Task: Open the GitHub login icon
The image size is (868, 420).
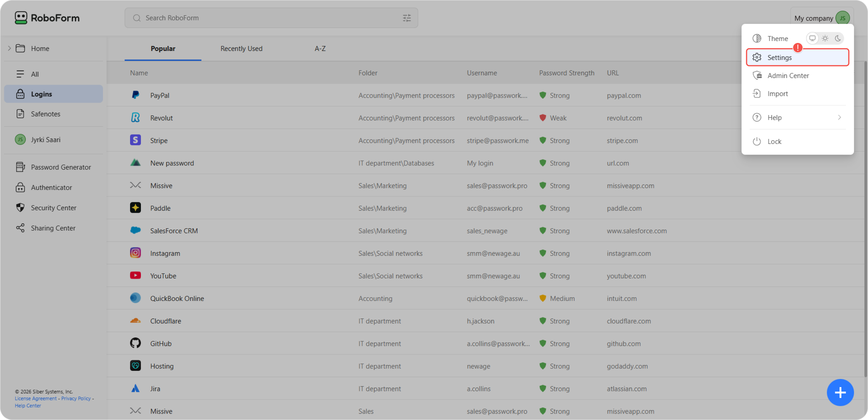Action: click(x=135, y=343)
